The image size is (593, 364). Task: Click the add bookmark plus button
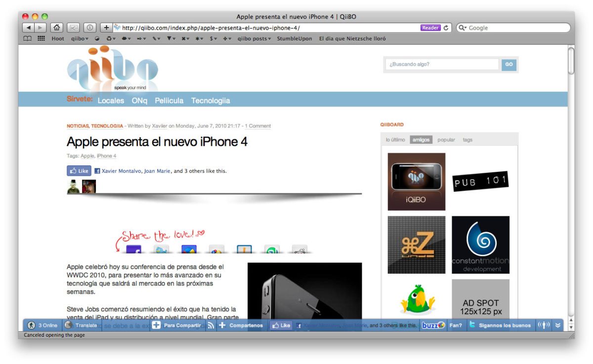[106, 28]
